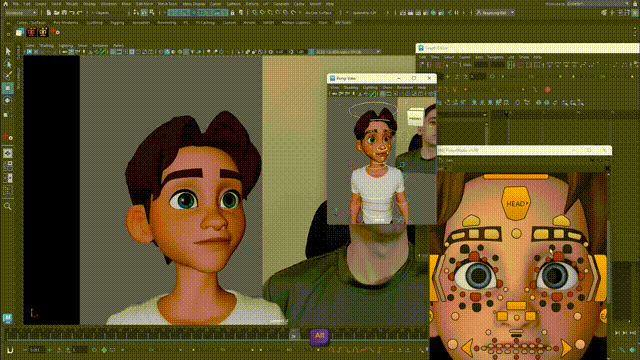Viewport: 640px width, 360px height.
Task: Click the Undo arrow in status line
Action: point(72,13)
